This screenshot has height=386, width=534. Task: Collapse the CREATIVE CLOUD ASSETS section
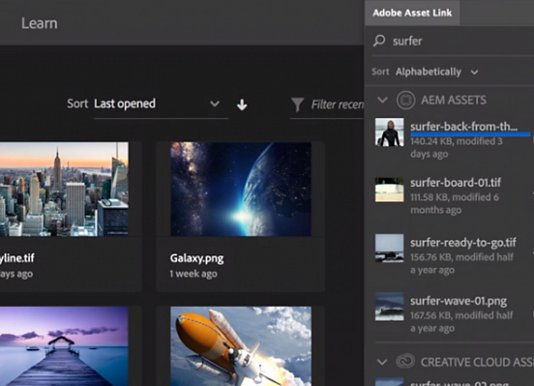coord(382,362)
